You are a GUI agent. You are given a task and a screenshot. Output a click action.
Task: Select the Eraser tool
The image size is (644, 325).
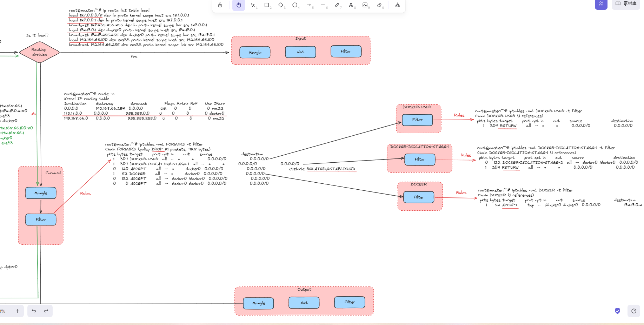379,5
